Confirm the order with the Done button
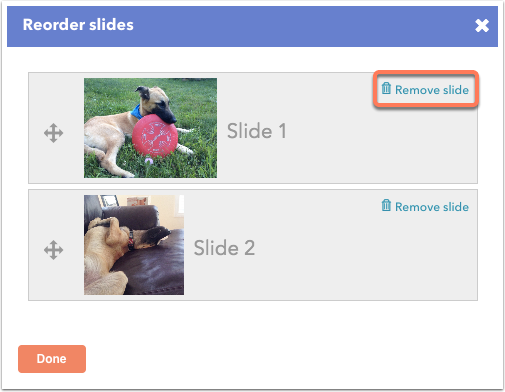Screen dimensions: 505x392 pos(52,359)
